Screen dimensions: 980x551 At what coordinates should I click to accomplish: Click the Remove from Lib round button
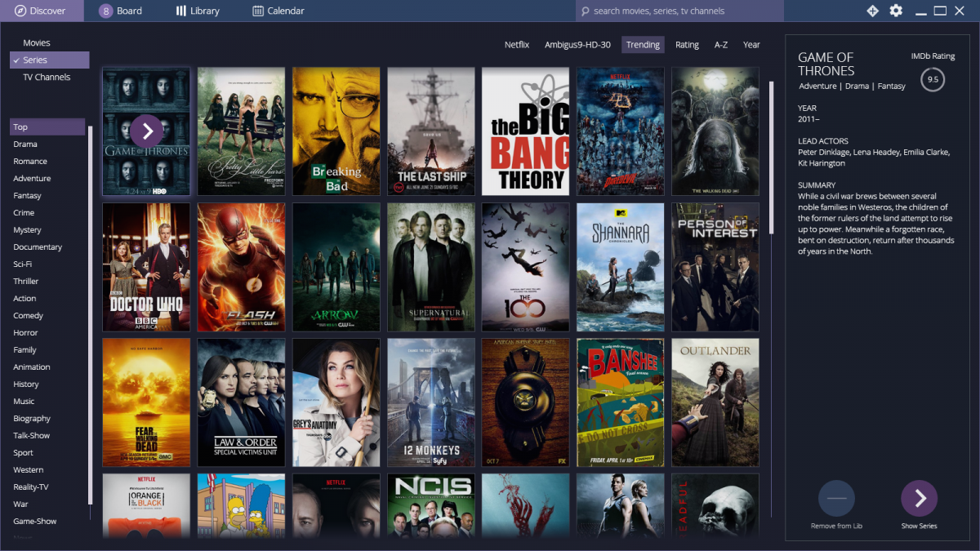pos(836,498)
